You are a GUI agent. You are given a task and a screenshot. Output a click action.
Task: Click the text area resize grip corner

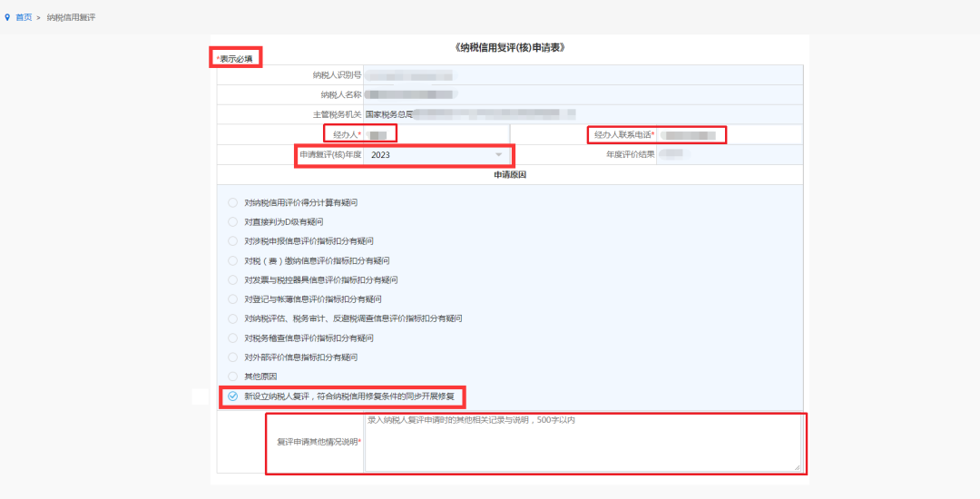click(x=797, y=467)
